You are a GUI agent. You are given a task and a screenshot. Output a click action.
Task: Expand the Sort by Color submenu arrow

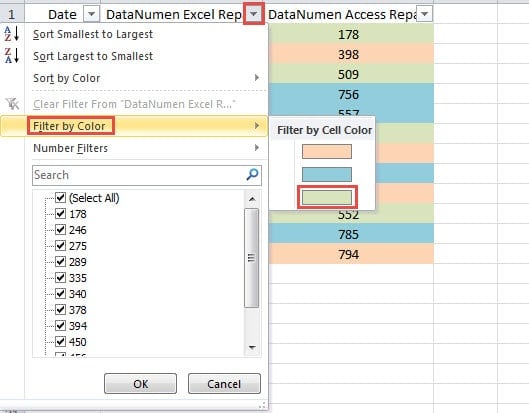click(257, 78)
